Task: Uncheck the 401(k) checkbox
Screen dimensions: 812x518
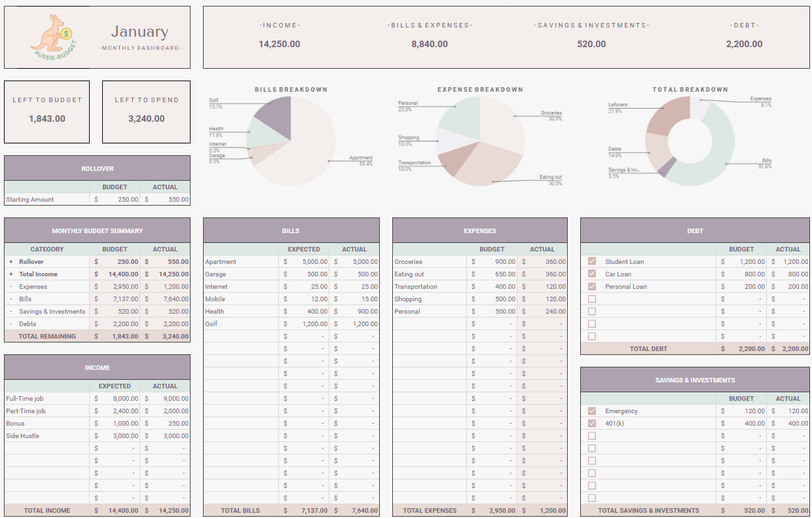Action: pyautogui.click(x=592, y=423)
